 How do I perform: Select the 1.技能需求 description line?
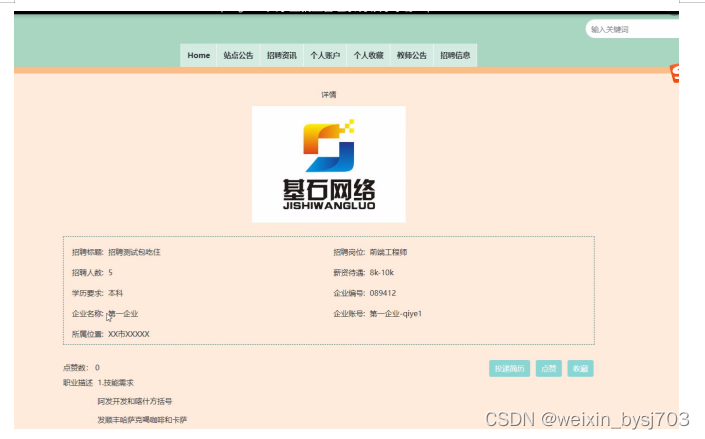(x=116, y=383)
